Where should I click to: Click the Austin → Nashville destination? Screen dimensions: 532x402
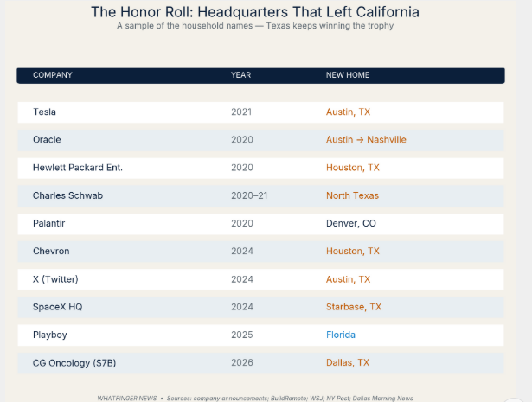tap(366, 140)
